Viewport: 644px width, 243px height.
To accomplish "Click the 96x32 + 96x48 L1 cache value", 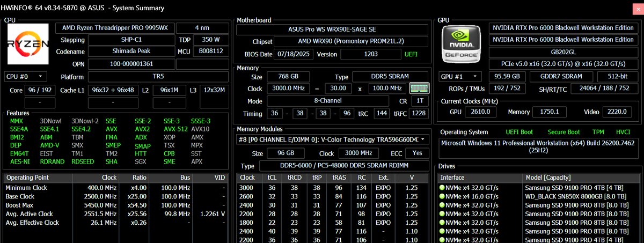I will tap(113, 90).
